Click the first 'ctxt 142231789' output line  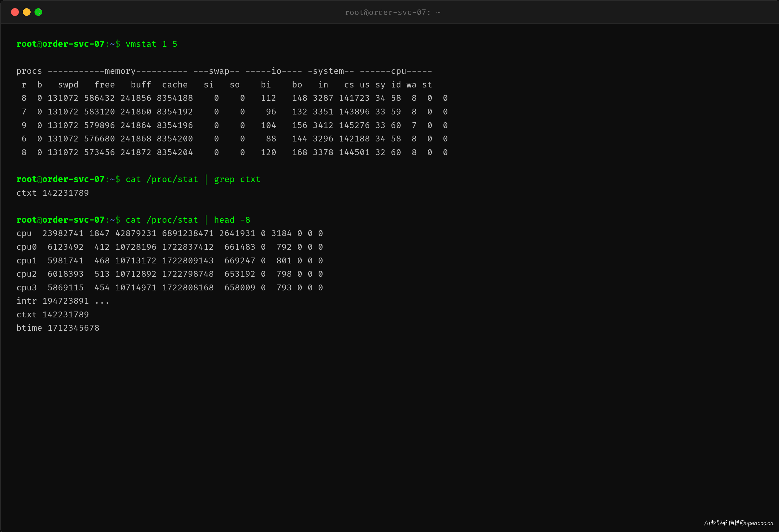pos(53,193)
